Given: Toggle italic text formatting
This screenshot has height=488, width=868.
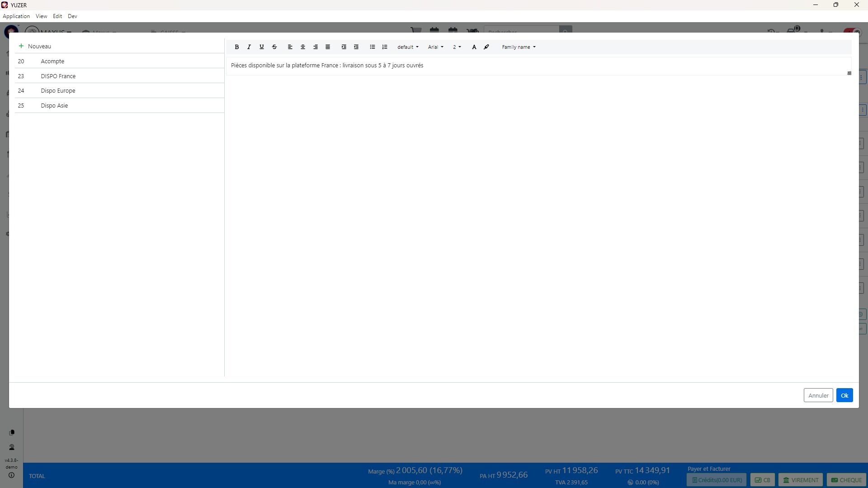Looking at the screenshot, I should click(x=249, y=47).
